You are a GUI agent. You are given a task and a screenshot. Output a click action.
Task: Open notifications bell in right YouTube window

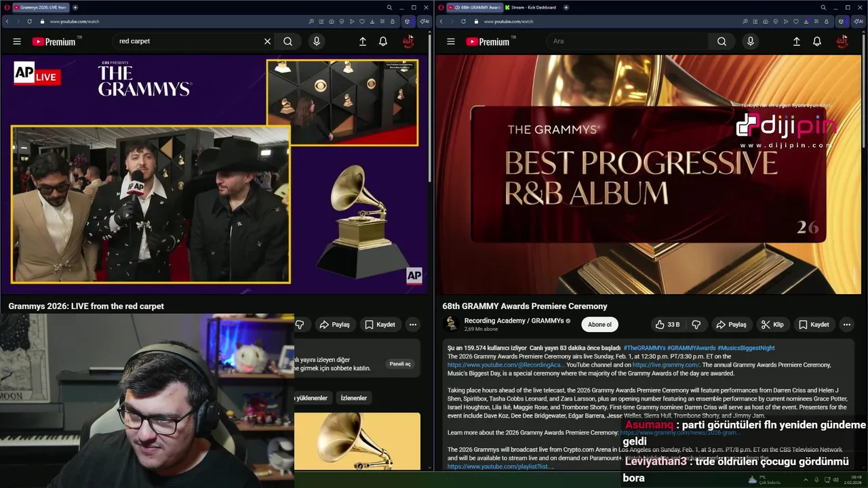817,41
